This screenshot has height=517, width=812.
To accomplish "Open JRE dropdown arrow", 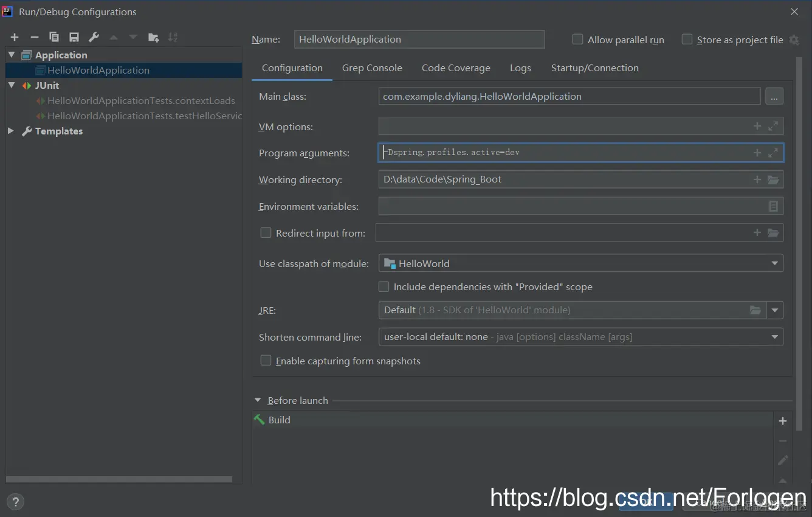I will [775, 310].
